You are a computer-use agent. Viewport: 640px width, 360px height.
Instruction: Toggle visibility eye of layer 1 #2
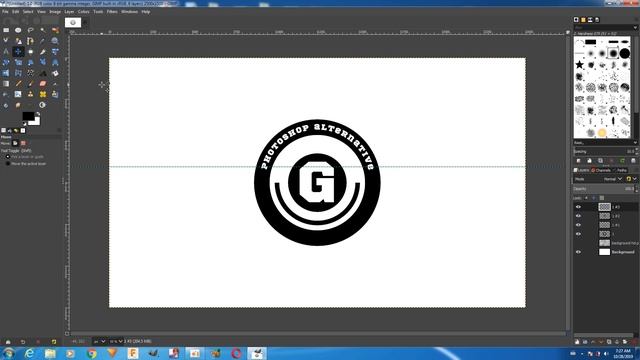tap(578, 216)
